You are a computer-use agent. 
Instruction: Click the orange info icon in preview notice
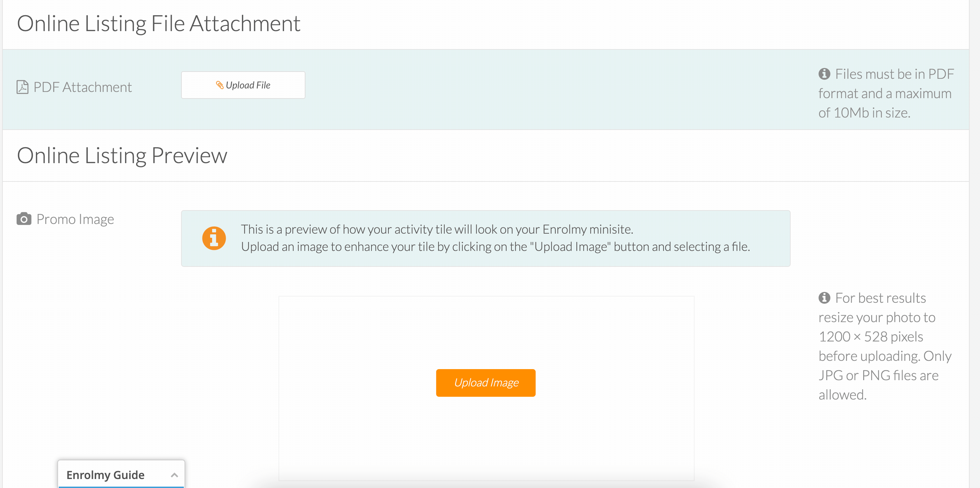[214, 238]
